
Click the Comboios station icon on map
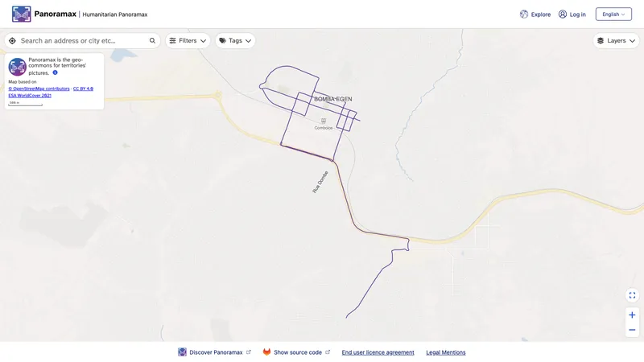324,121
